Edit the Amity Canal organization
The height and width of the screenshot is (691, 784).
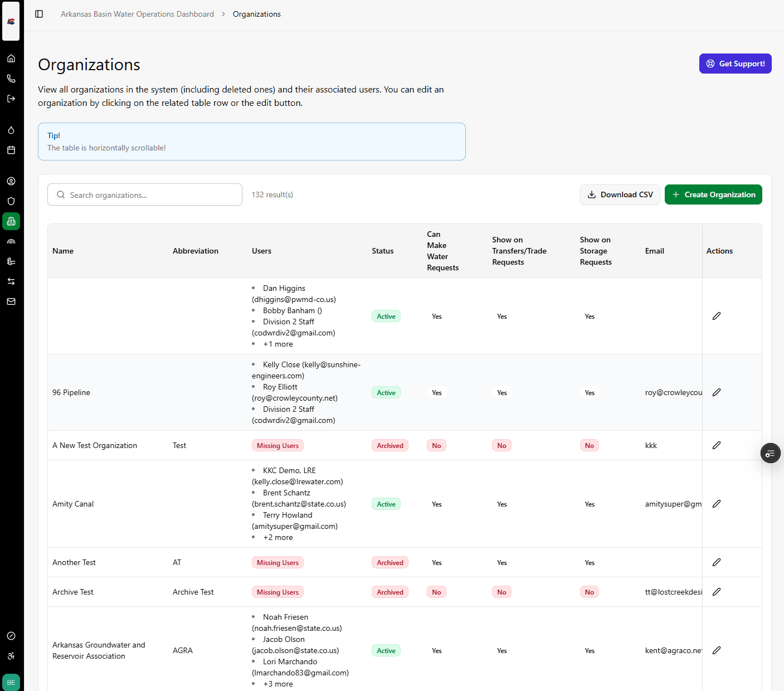click(x=717, y=504)
